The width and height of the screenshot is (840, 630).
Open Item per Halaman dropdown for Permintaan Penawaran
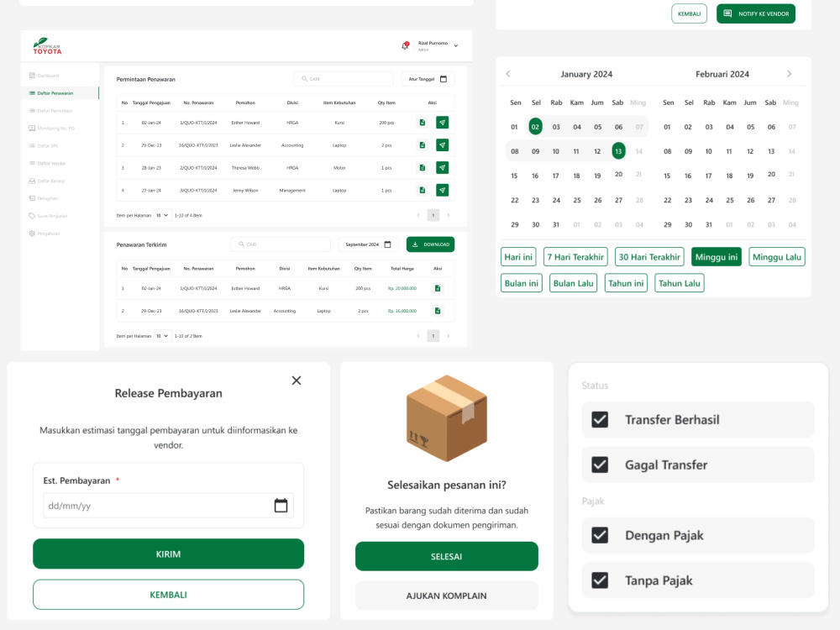tap(162, 215)
